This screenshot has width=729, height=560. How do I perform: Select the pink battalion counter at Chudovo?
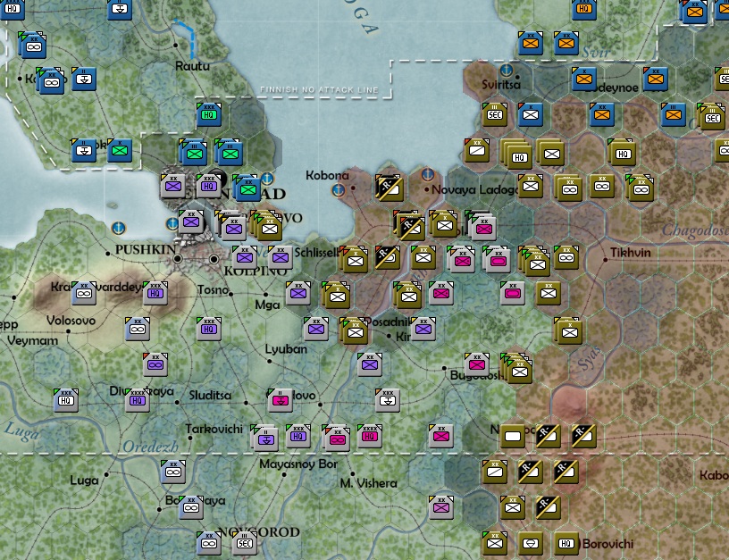click(281, 400)
